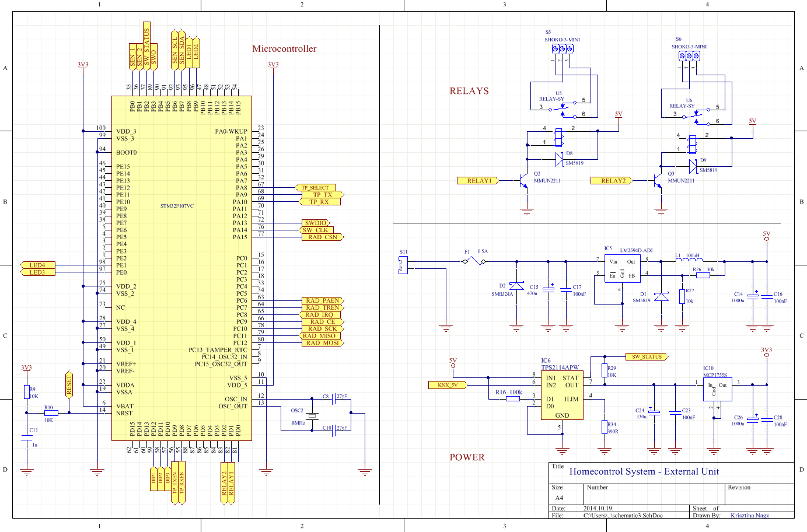This screenshot has width=807, height=532.
Task: Click resistor R16 100k
Action: click(513, 398)
